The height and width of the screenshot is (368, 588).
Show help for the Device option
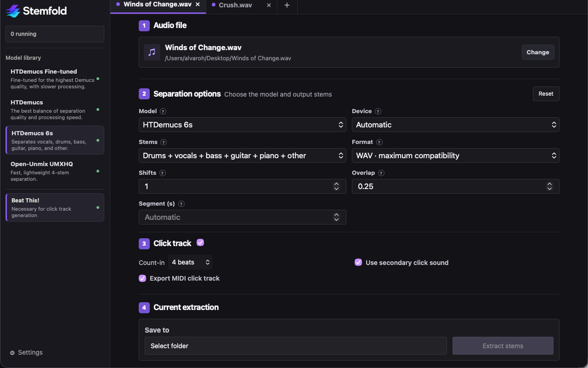378,111
